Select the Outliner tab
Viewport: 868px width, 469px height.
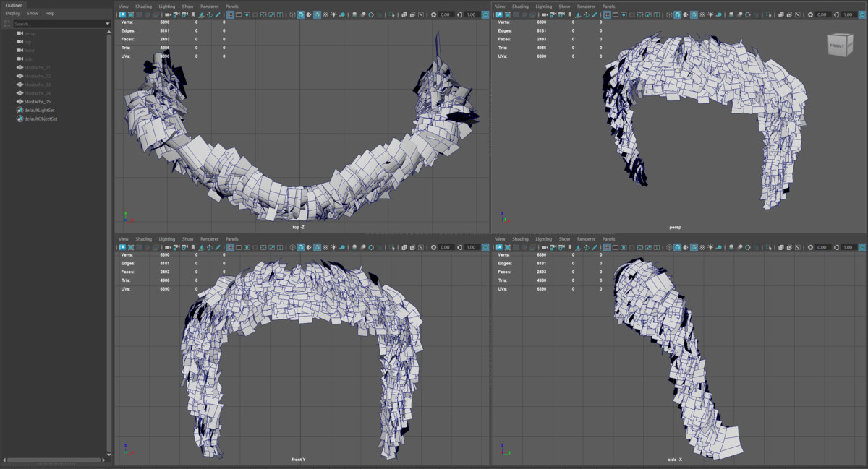[14, 5]
